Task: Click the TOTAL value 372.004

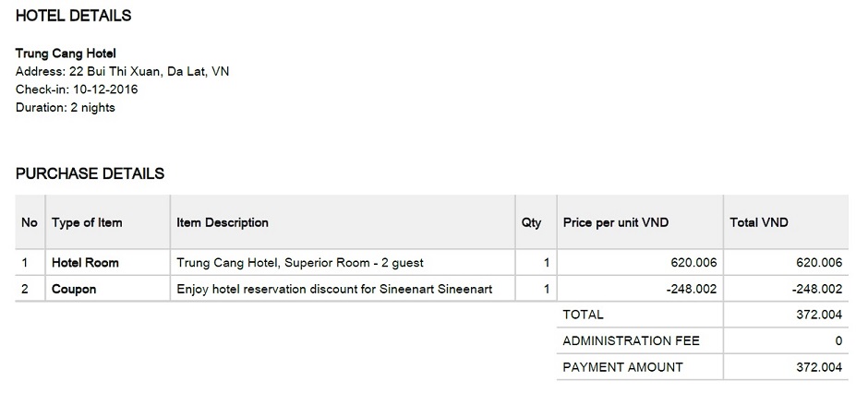Action: coord(819,316)
